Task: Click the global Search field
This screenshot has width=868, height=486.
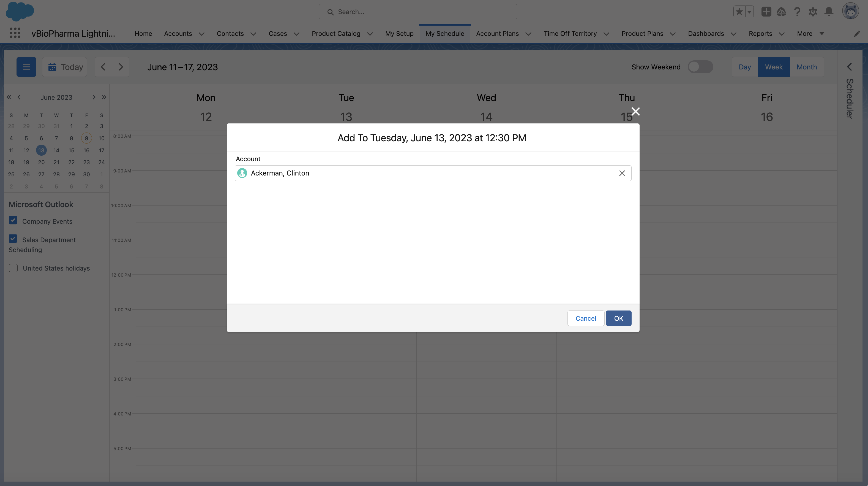Action: click(x=418, y=12)
